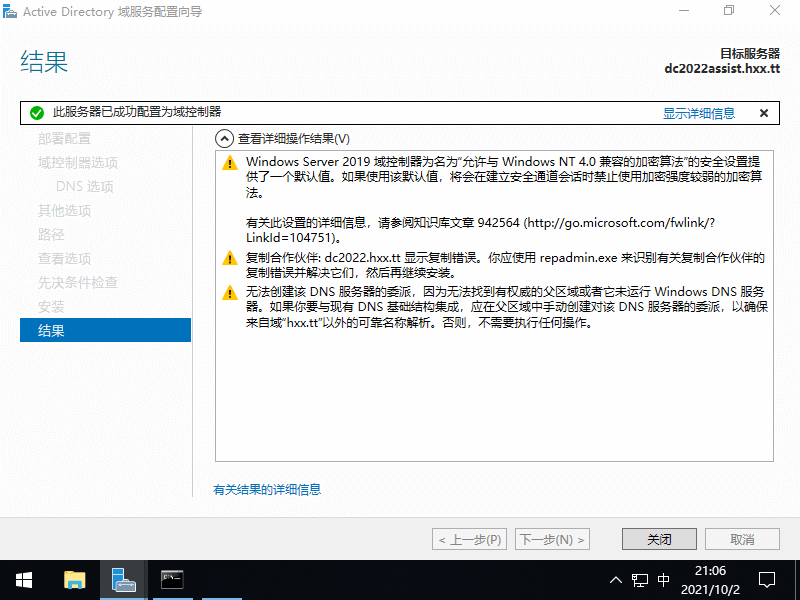Click the 取消 button

point(742,539)
